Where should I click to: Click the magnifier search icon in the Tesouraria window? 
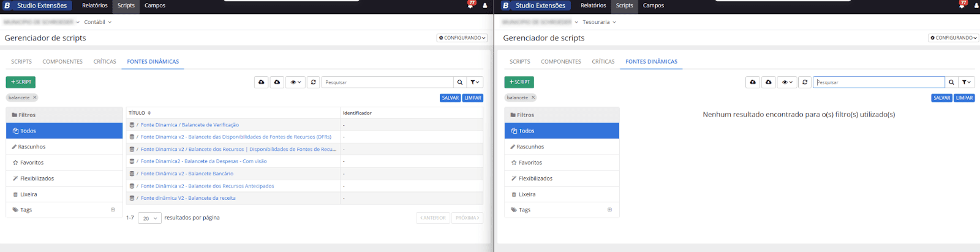pos(951,82)
